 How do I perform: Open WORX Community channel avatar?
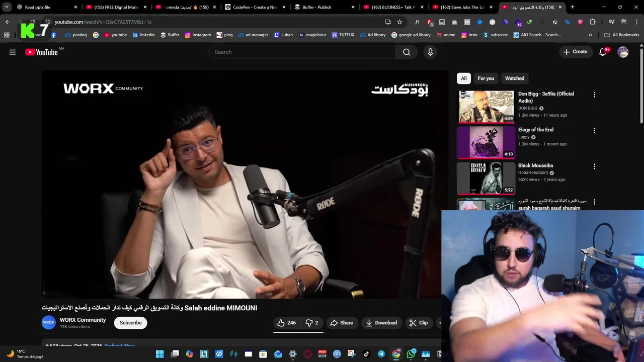(48, 323)
